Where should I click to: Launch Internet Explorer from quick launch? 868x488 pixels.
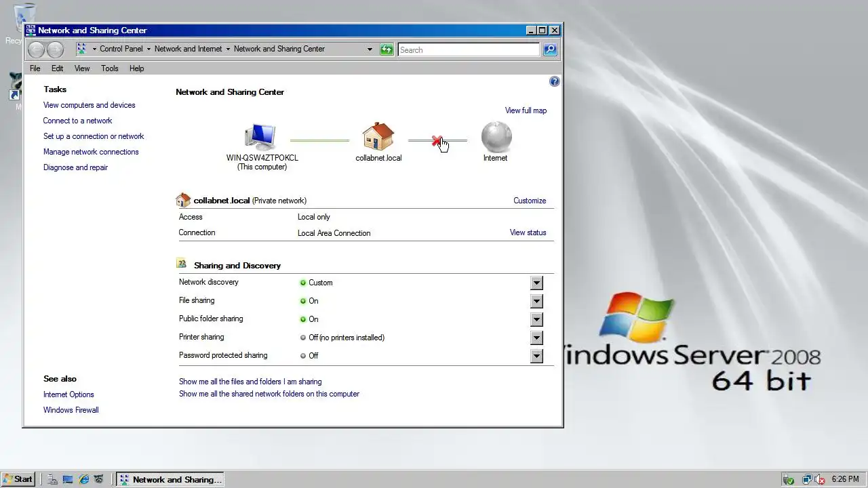click(x=83, y=479)
